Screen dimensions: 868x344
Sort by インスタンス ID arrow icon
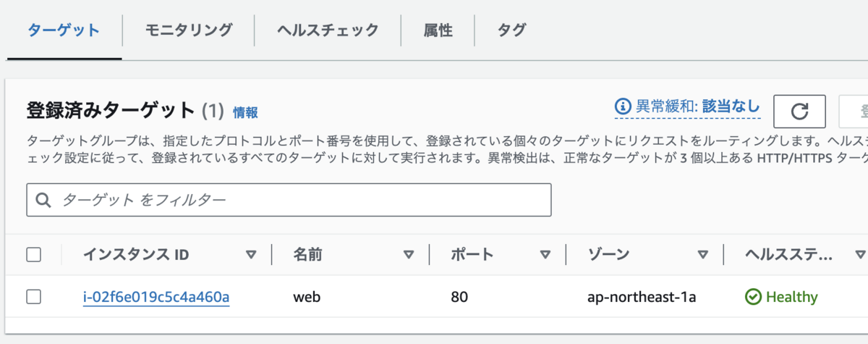click(x=251, y=254)
